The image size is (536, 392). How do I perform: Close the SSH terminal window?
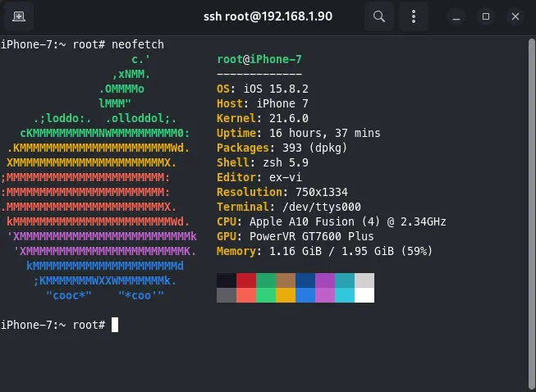point(515,16)
